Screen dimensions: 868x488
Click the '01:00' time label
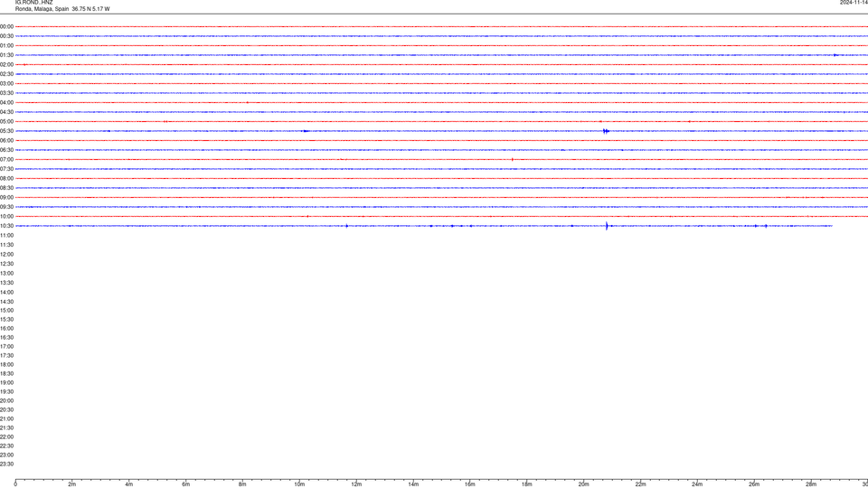[x=6, y=45]
